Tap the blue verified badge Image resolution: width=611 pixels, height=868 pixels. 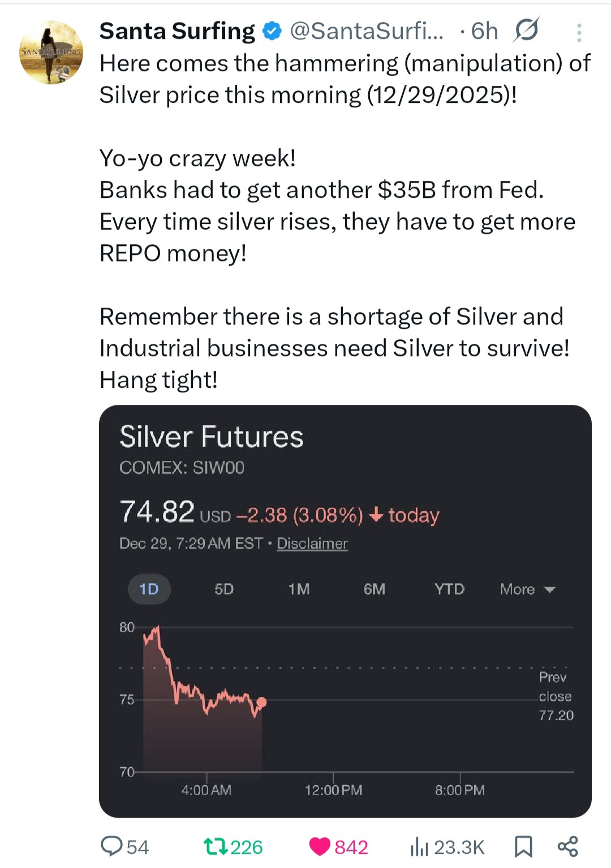pos(273,32)
